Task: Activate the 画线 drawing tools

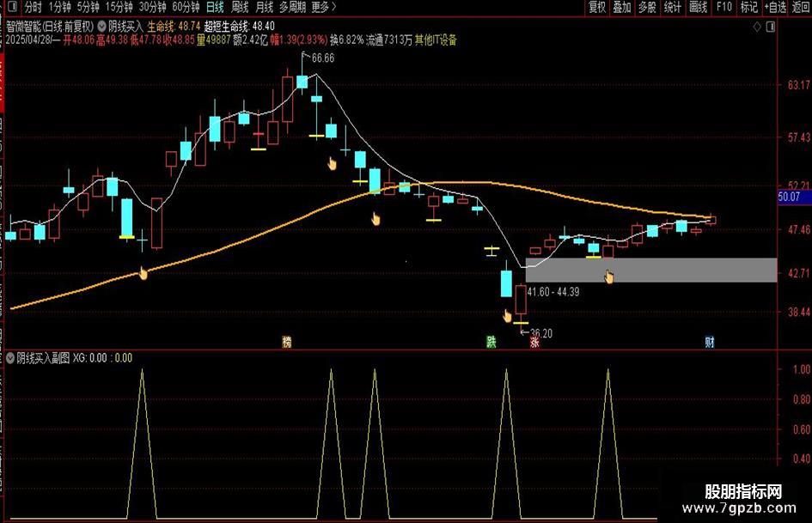Action: point(698,7)
